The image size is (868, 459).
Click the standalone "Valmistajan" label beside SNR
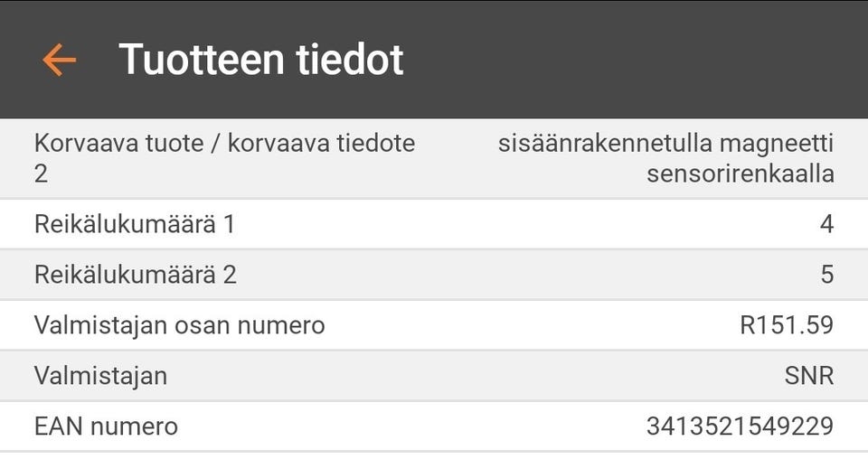point(100,375)
